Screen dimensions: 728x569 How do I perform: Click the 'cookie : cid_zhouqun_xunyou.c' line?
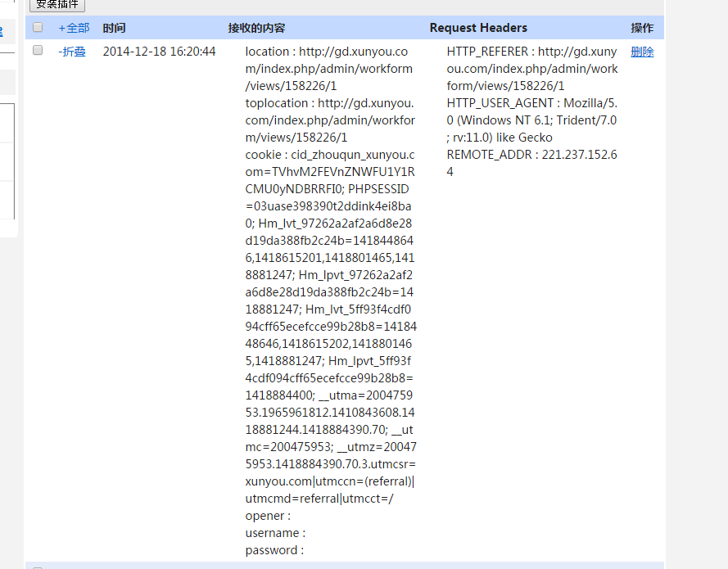pos(330,155)
